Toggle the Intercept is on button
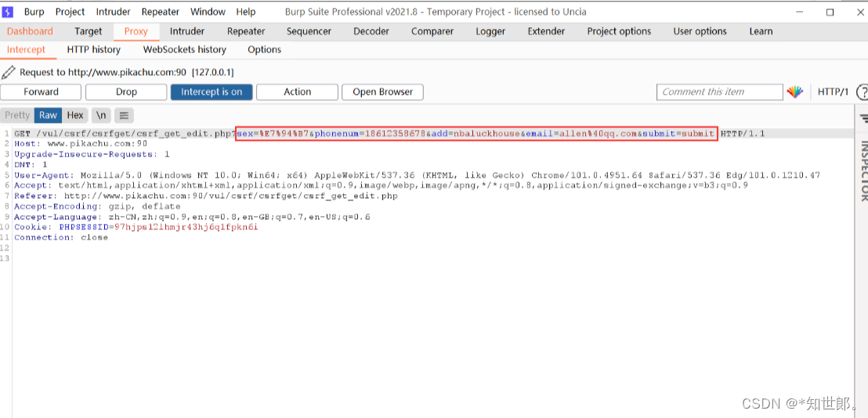868x418 pixels. click(212, 92)
